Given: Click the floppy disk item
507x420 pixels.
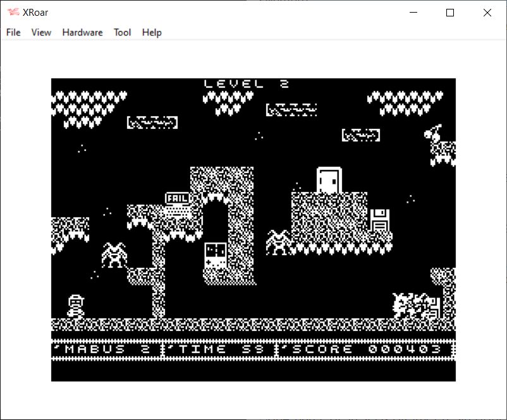Looking at the screenshot, I should point(379,220).
